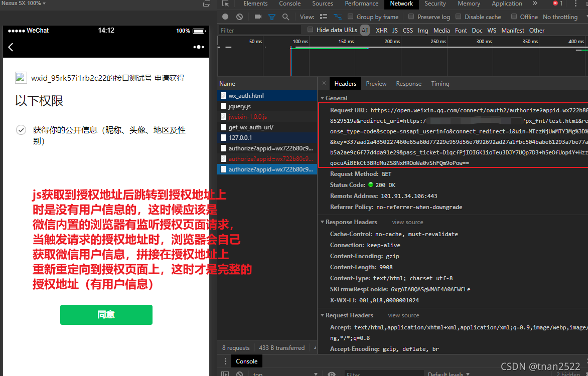
Task: Toggle the overview waterfall view icon
Action: (x=338, y=17)
